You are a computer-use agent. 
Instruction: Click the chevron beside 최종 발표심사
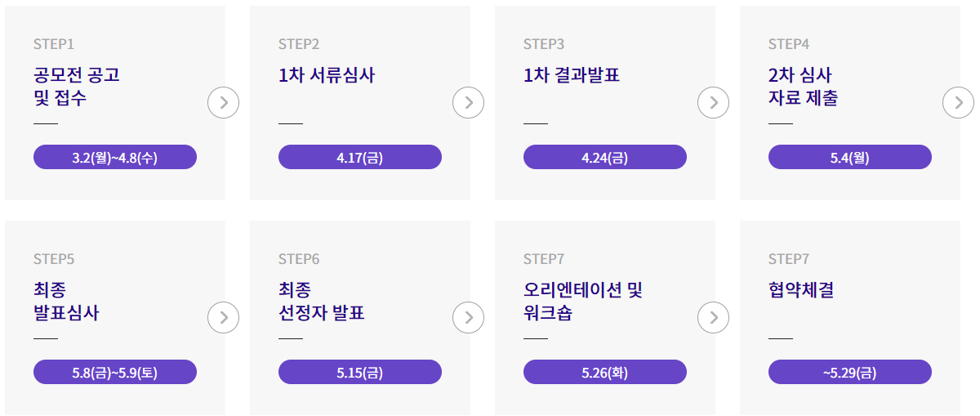coord(224,318)
